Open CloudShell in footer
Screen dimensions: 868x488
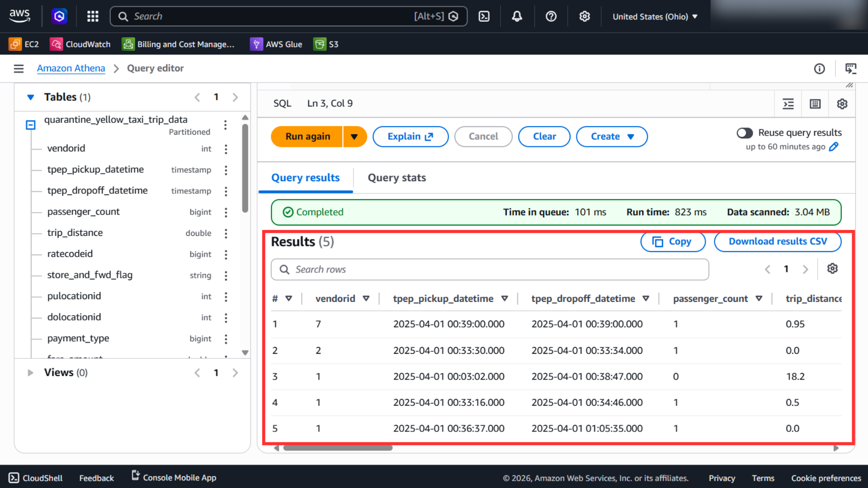pos(36,478)
